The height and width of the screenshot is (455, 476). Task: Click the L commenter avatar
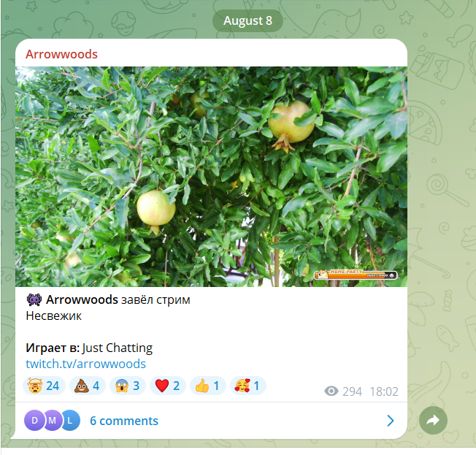(70, 421)
